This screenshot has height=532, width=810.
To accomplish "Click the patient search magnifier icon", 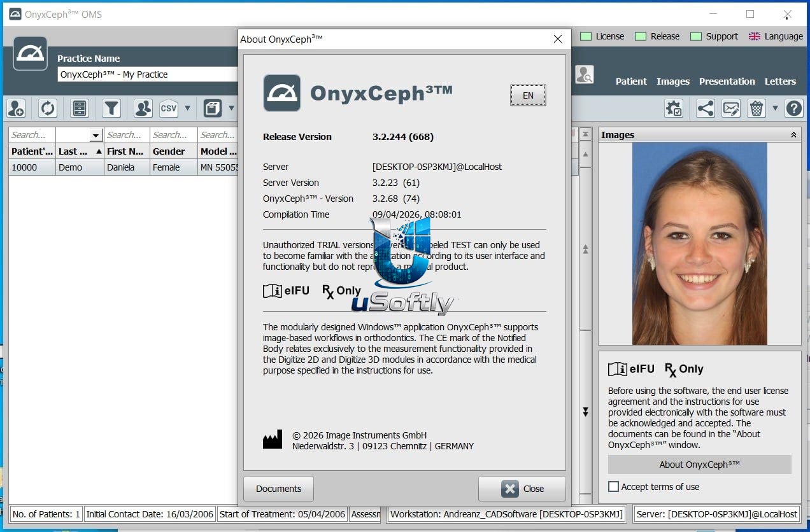I will pos(584,74).
